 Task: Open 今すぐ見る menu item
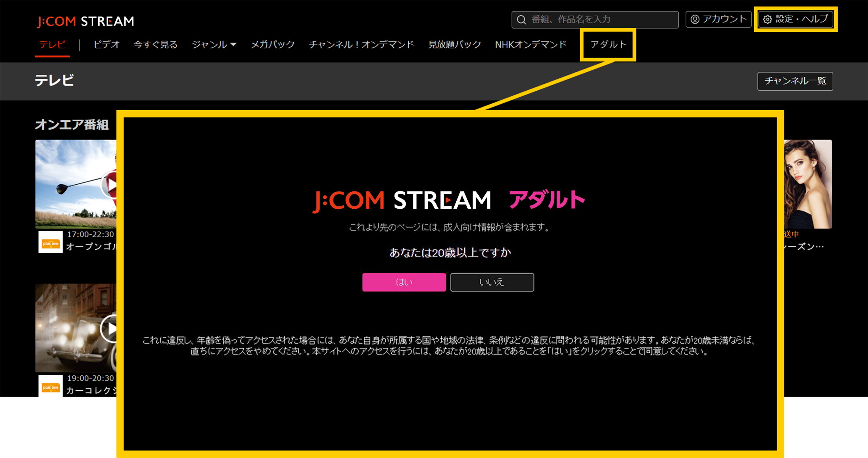point(155,45)
